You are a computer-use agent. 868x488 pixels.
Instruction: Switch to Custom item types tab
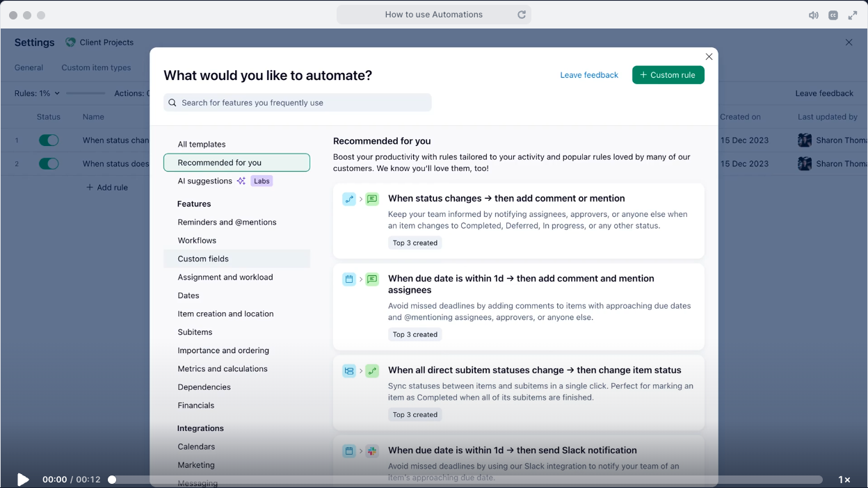(96, 67)
